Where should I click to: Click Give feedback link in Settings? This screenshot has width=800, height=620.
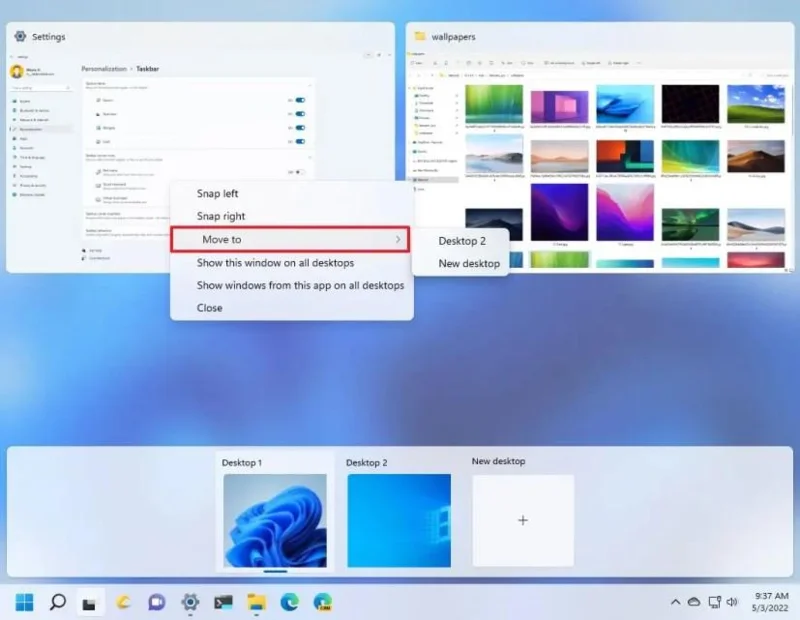(99, 258)
